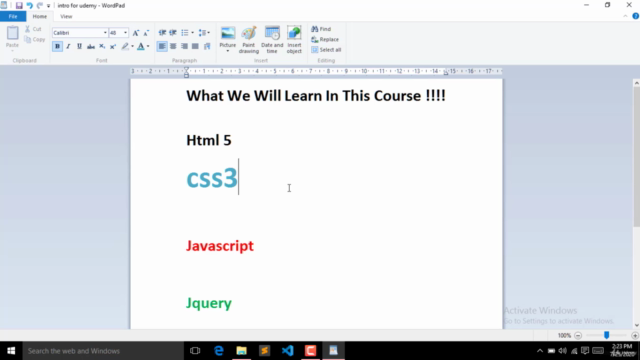Screen dimensions: 640x360
Task: Click the Increase indent icon
Action: (173, 33)
